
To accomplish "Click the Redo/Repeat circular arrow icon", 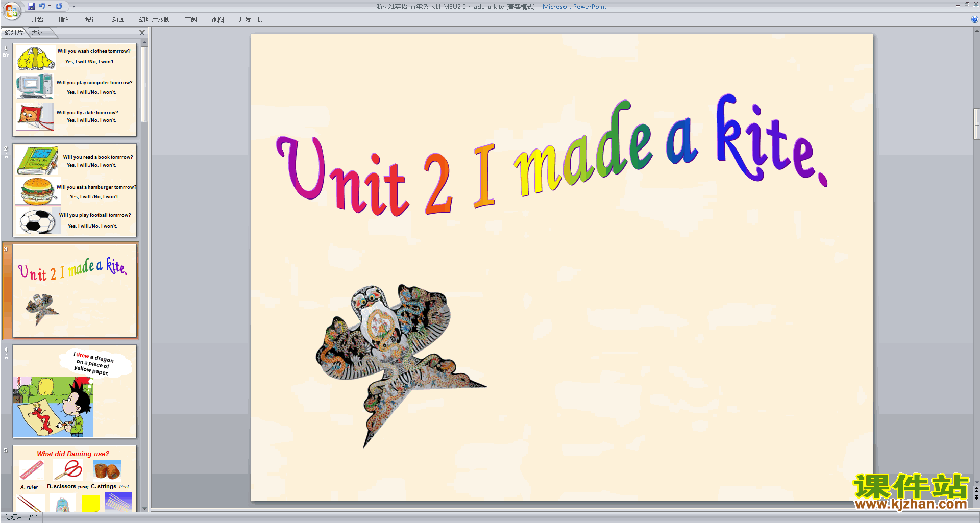I will [x=59, y=6].
